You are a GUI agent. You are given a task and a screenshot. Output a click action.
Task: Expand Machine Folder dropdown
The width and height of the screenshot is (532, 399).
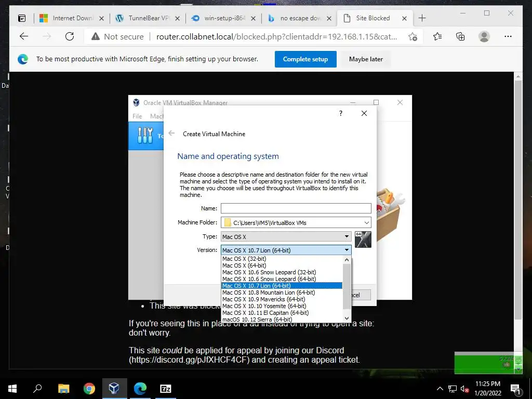pyautogui.click(x=366, y=222)
